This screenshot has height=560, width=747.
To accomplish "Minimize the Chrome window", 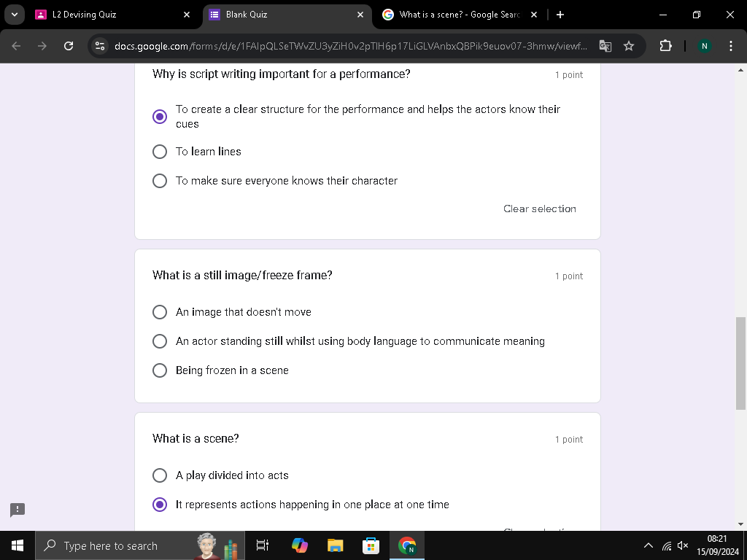I will pos(663,15).
